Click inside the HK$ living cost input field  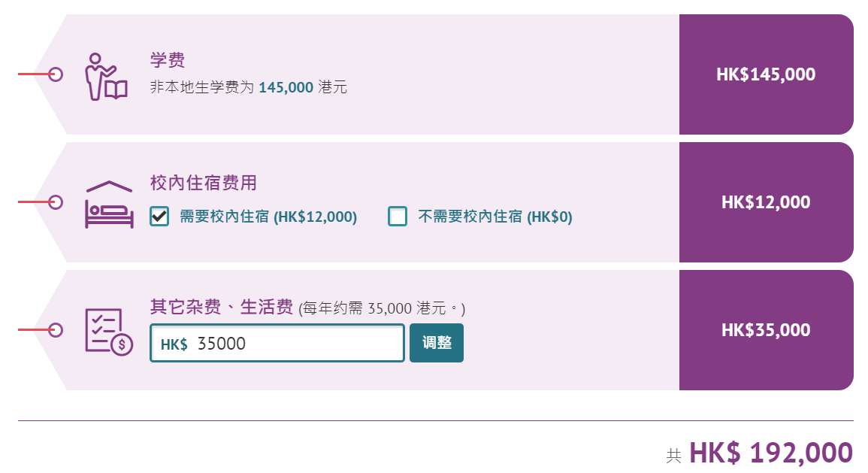[x=278, y=343]
